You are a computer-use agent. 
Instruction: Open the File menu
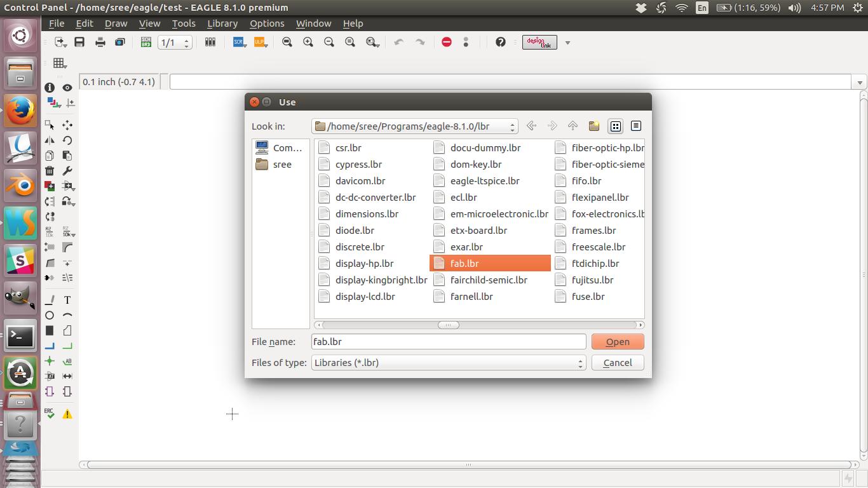(57, 23)
